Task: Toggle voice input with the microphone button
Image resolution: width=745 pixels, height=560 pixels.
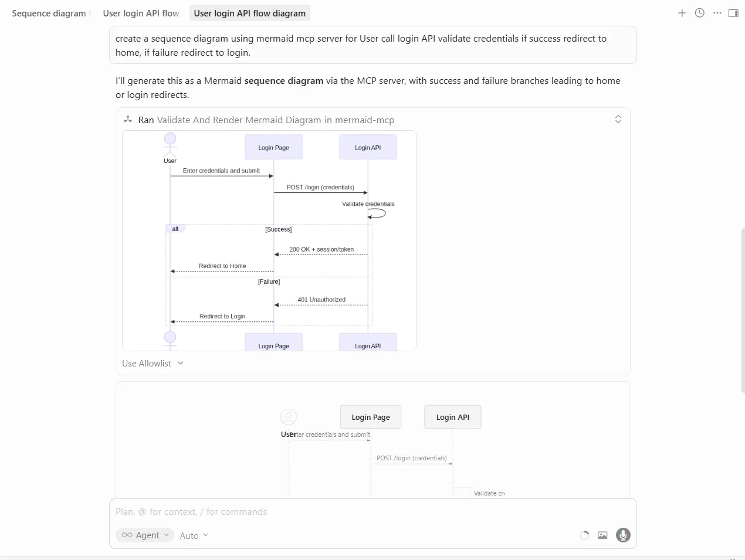Action: [x=623, y=535]
